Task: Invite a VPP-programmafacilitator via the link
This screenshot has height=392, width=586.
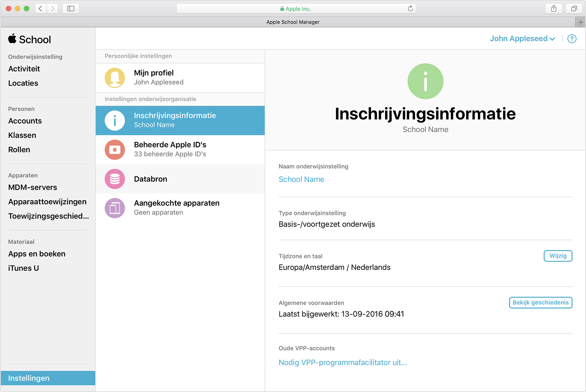Action: click(x=343, y=362)
